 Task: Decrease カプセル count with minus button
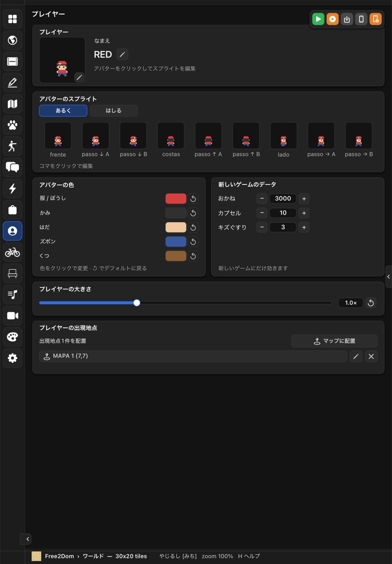point(262,213)
